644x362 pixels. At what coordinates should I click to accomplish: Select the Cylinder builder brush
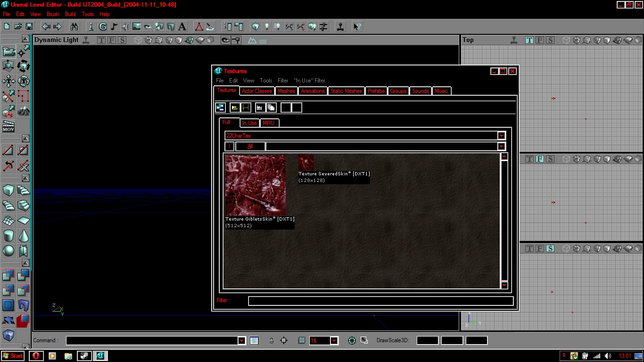[x=8, y=236]
